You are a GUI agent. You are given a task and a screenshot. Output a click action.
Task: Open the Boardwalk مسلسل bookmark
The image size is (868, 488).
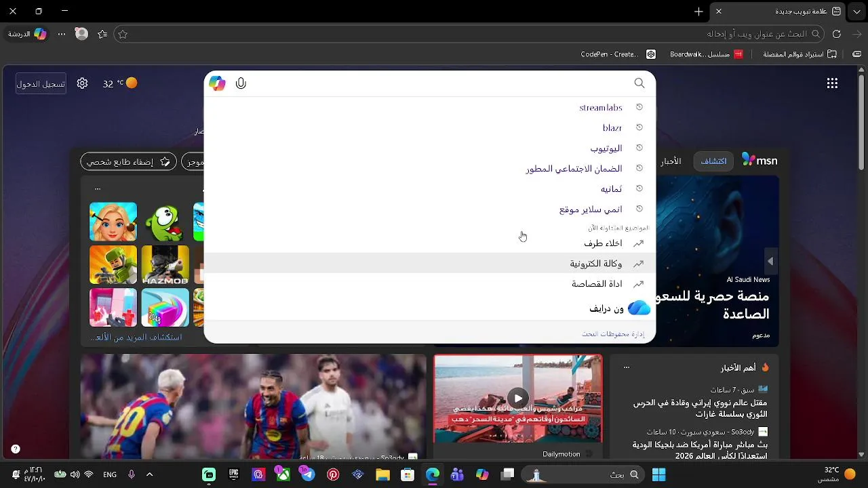click(x=706, y=54)
